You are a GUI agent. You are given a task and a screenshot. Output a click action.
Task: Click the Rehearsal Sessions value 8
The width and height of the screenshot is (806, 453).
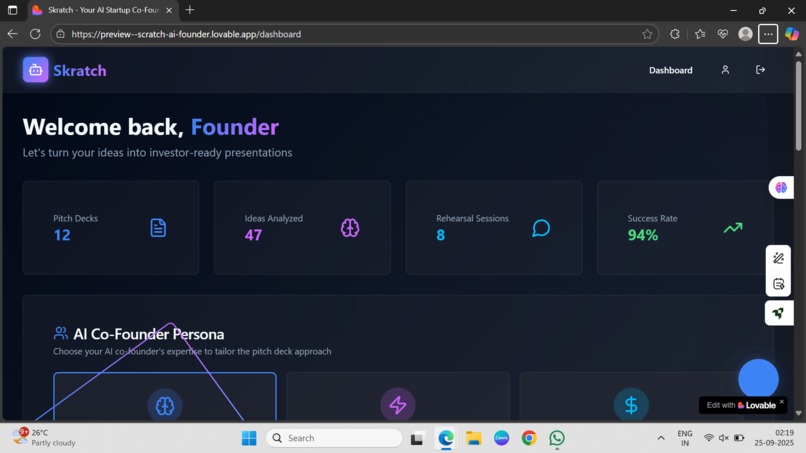[441, 235]
